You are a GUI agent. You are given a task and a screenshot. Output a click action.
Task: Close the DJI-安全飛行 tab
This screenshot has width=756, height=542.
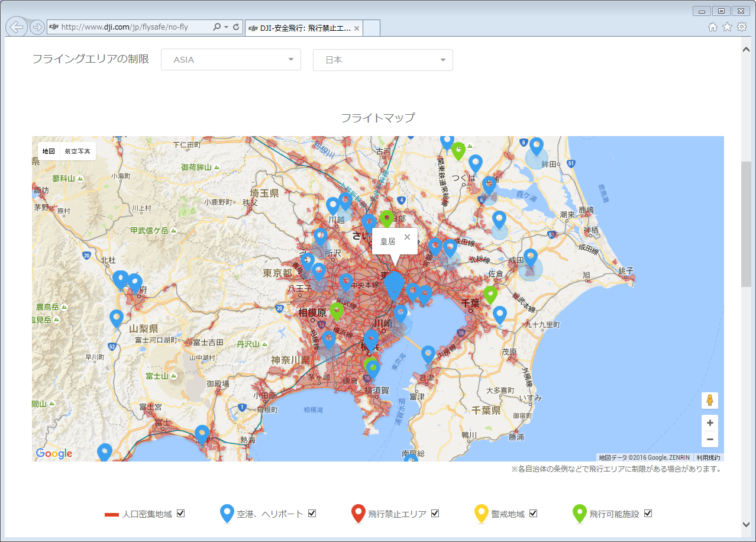pos(357,28)
